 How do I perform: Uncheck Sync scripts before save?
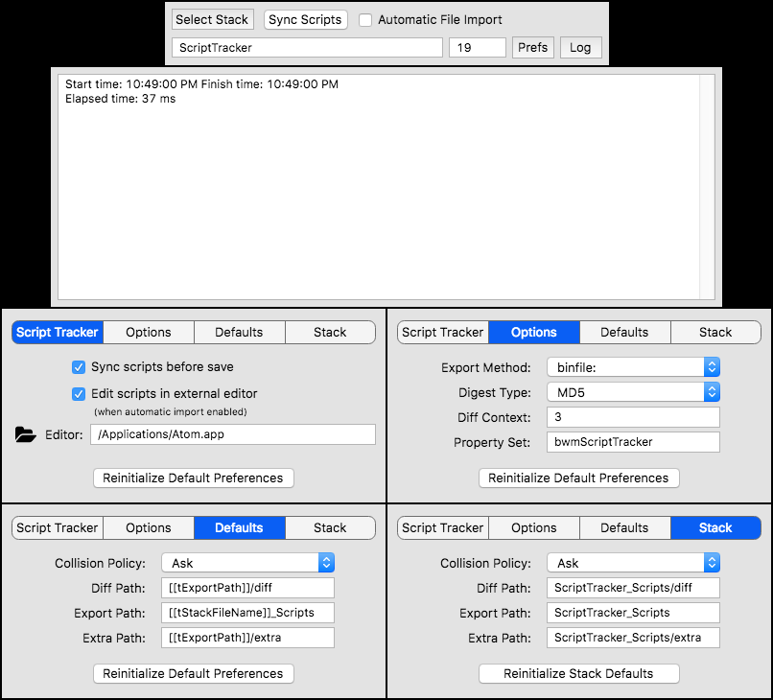click(x=80, y=367)
